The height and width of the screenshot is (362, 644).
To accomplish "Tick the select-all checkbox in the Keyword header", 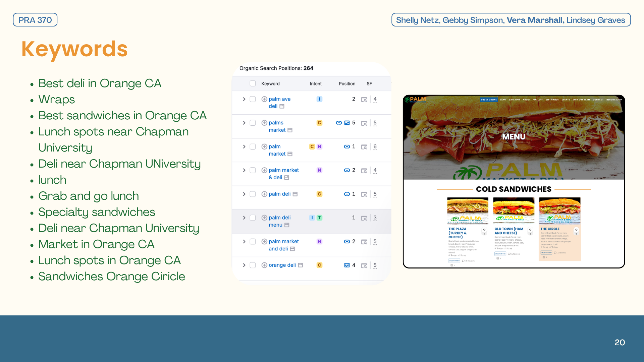I will [x=253, y=83].
